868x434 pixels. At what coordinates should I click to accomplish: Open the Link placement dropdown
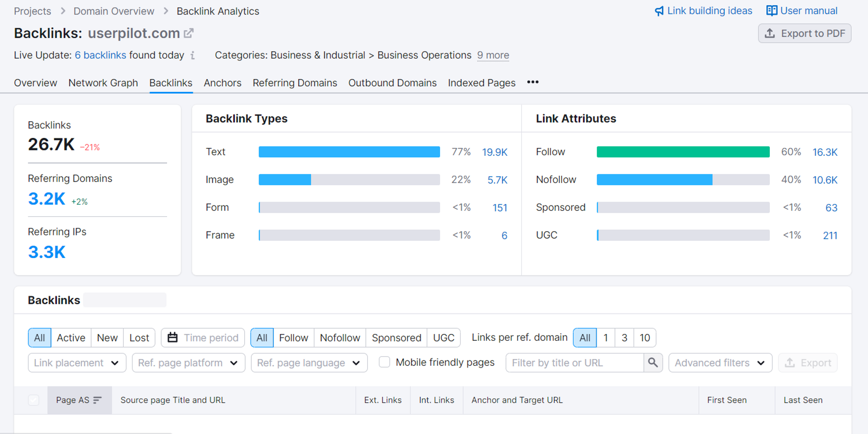[x=77, y=362]
